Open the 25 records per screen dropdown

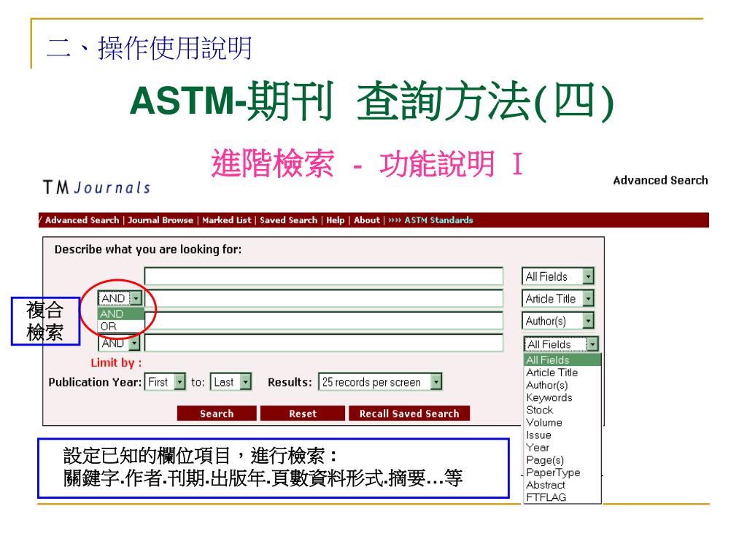coord(380,382)
